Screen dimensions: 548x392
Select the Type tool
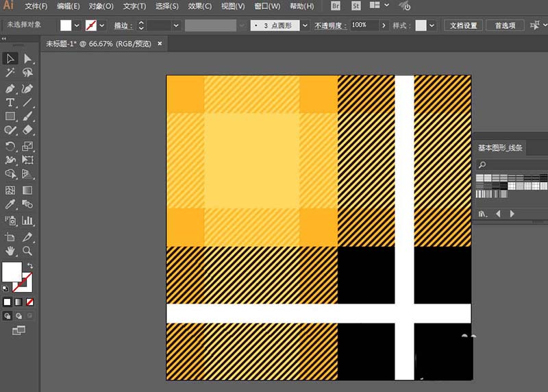[11, 103]
